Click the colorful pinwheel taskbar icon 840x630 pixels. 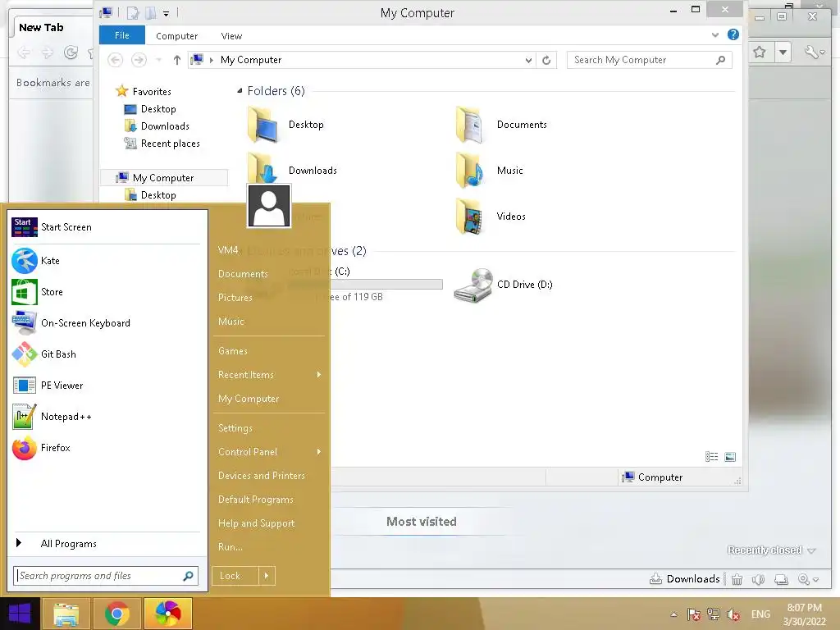(167, 614)
